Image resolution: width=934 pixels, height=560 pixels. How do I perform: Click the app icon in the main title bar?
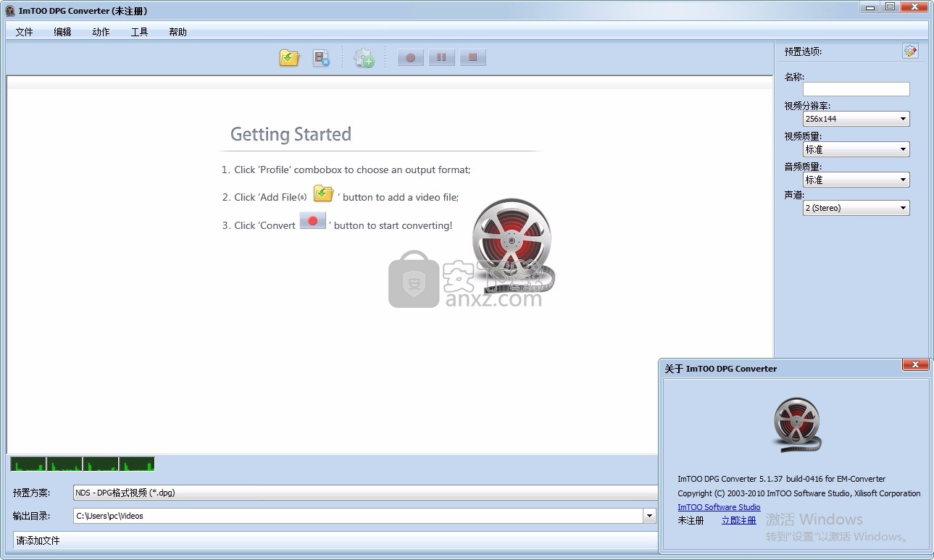10,11
